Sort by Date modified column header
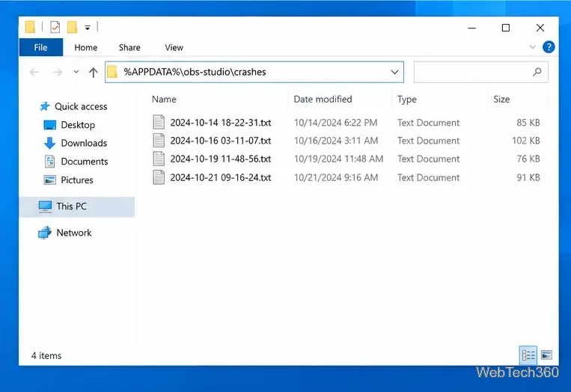This screenshot has height=392, width=571. 323,99
